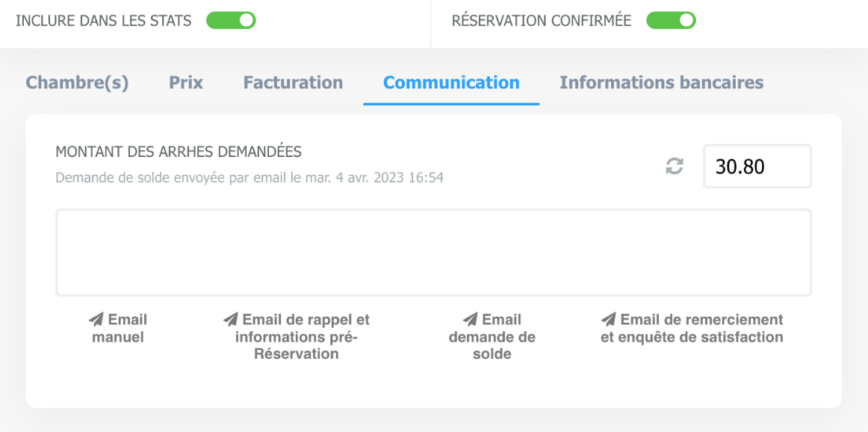
Task: Click the RÉSERVATION CONFIRMÉE label text
Action: [x=542, y=21]
